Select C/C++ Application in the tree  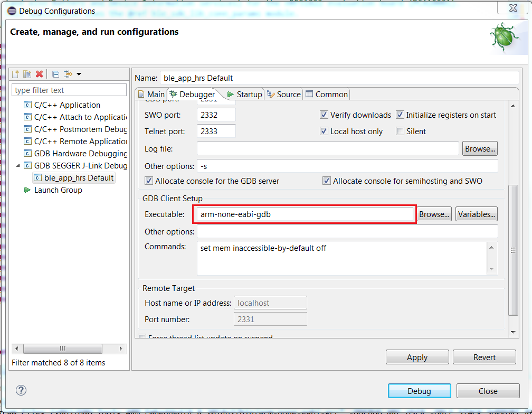(67, 105)
